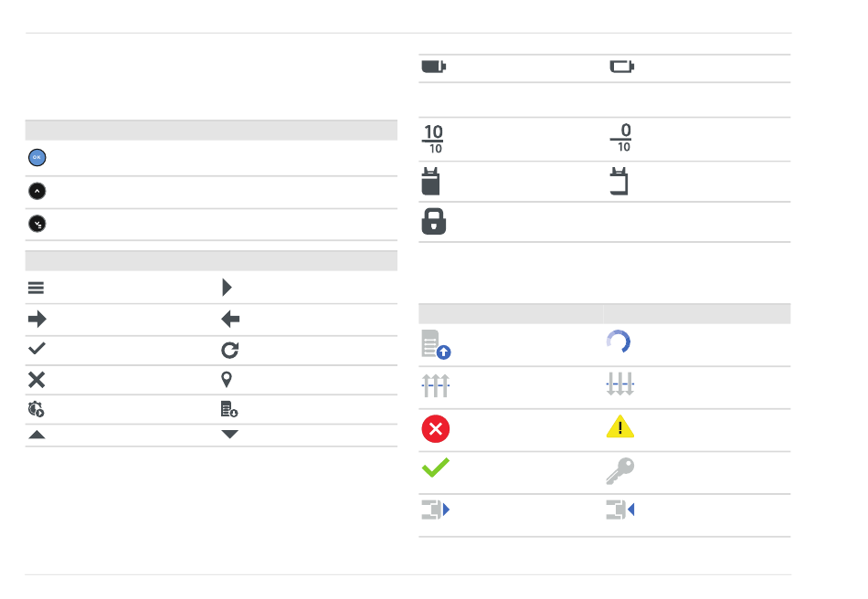Click the right-pointing triangle next to menu icon
The width and height of the screenshot is (868, 599).
(227, 287)
